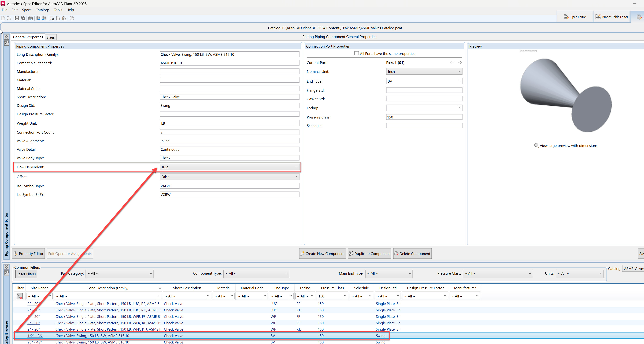Open View large preview with dimensions link

pyautogui.click(x=568, y=146)
